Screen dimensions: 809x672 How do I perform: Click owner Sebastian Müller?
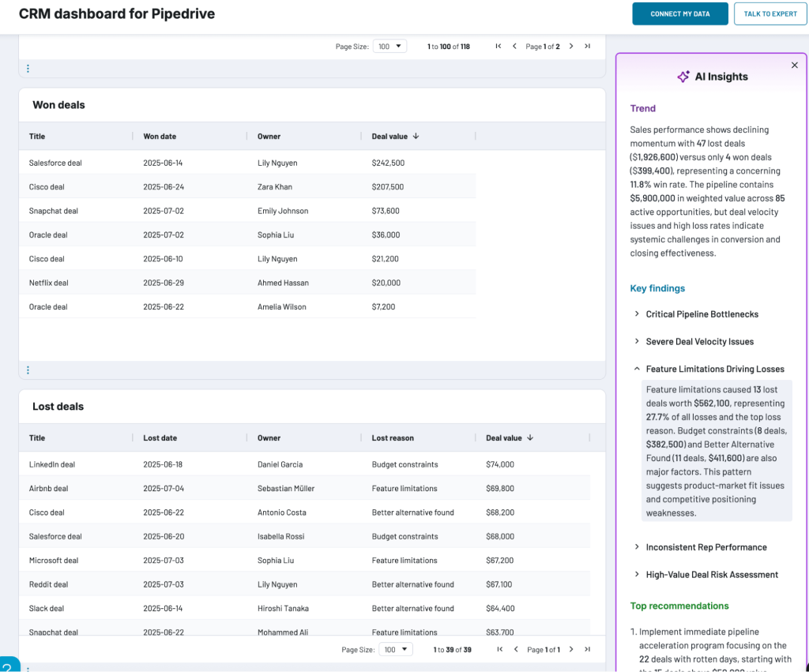(286, 488)
